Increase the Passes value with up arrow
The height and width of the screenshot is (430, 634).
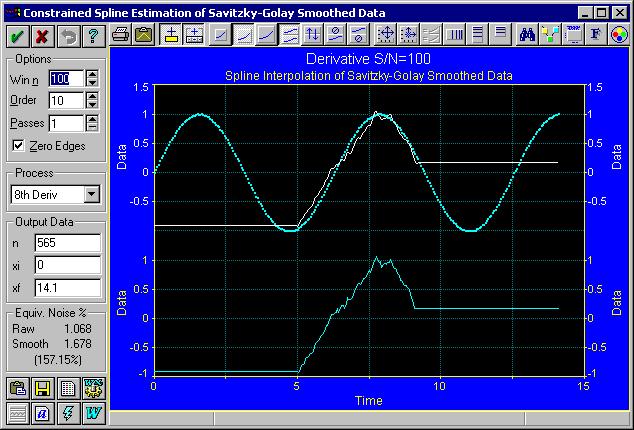92,119
